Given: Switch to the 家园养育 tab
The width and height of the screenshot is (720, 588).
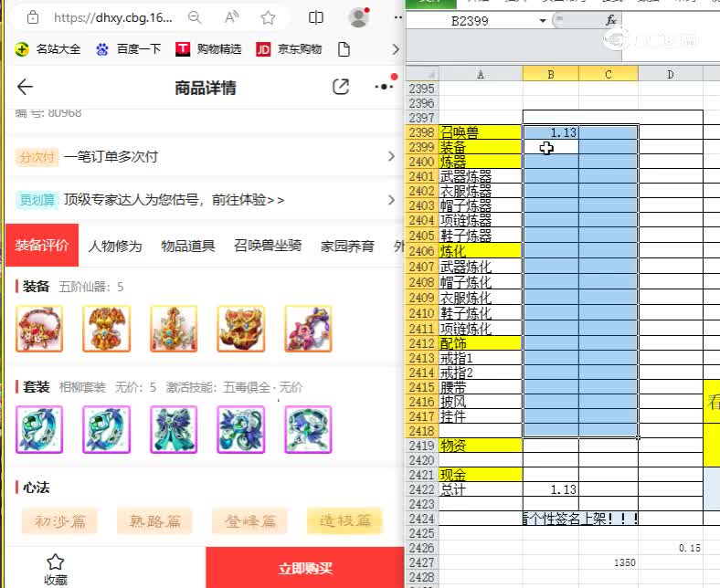Looking at the screenshot, I should pyautogui.click(x=347, y=246).
